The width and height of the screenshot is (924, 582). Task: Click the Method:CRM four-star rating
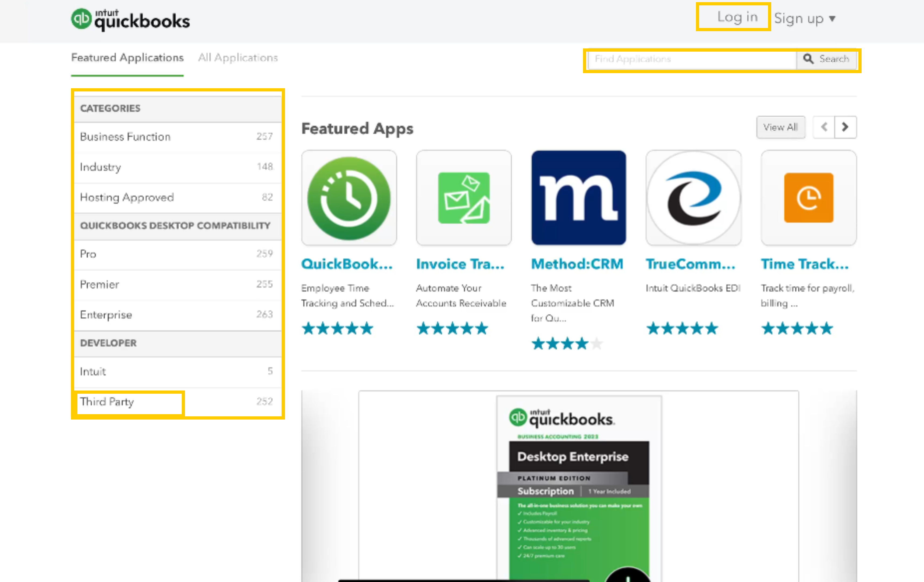[567, 344]
